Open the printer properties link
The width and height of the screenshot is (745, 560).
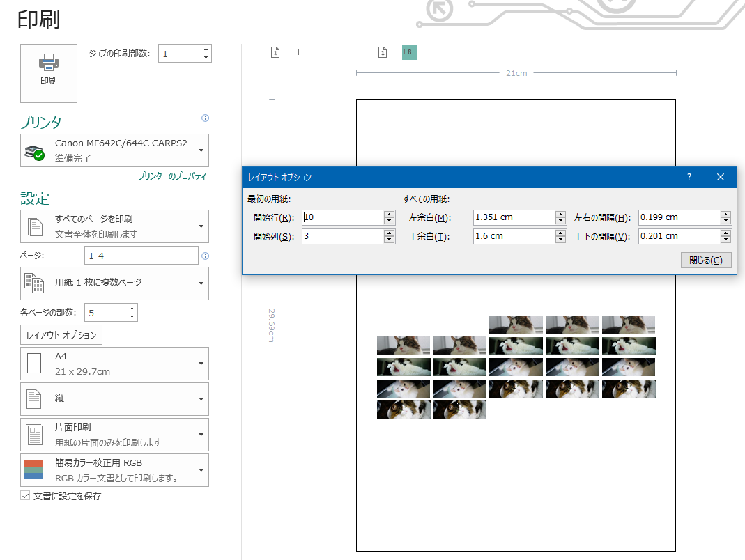(172, 176)
